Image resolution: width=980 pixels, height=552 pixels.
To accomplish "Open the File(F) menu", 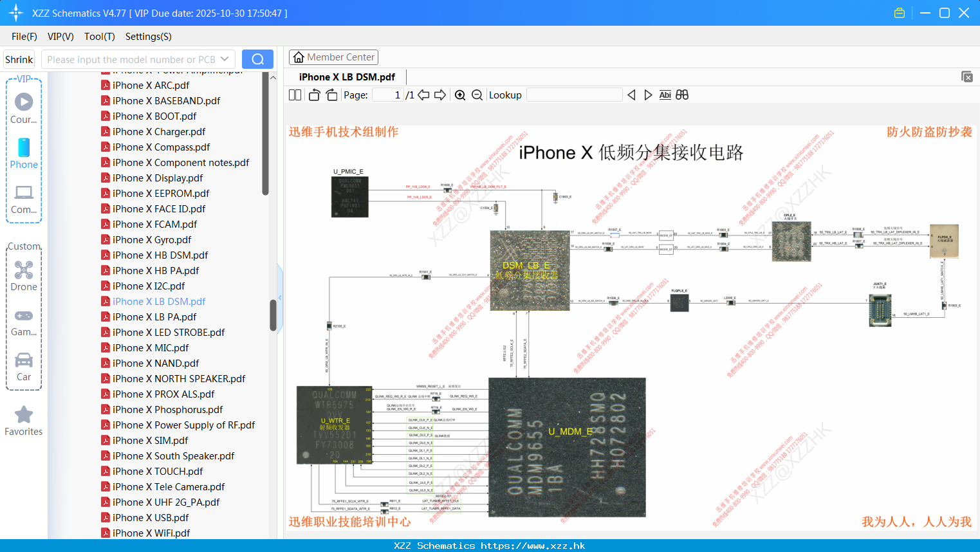I will [x=24, y=37].
